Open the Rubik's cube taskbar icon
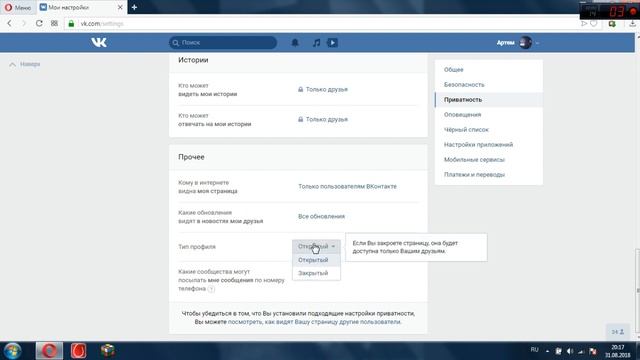This screenshot has height=360, width=640. point(108,351)
